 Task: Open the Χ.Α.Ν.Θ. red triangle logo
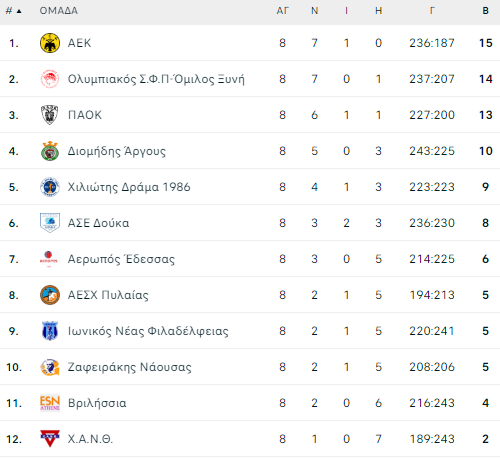50,439
